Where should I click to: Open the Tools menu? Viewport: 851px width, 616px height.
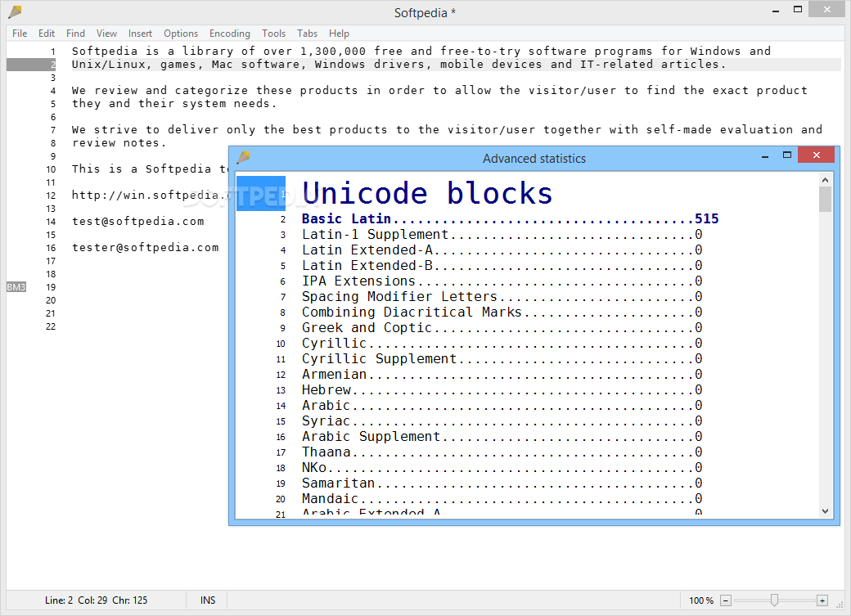pos(273,33)
